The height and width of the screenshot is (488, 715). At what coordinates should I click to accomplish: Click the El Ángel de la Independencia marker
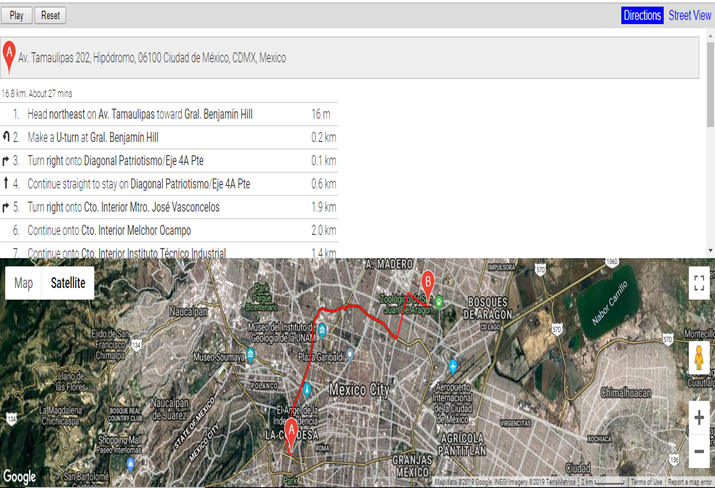[x=307, y=390]
